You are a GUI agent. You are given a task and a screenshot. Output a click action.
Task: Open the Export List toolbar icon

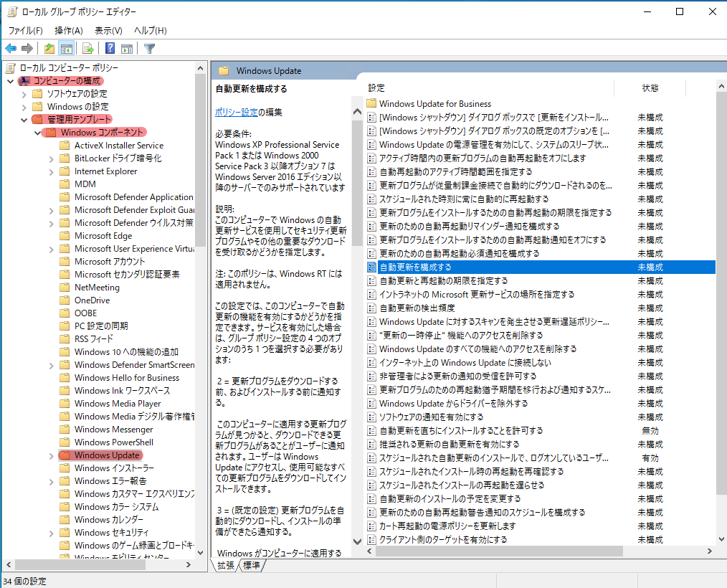pos(87,48)
